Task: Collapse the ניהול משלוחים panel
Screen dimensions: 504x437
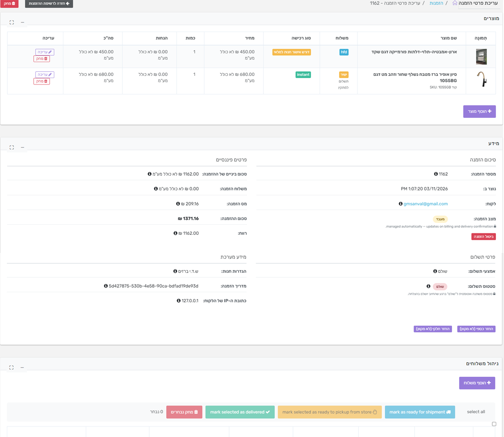Action: point(22,368)
